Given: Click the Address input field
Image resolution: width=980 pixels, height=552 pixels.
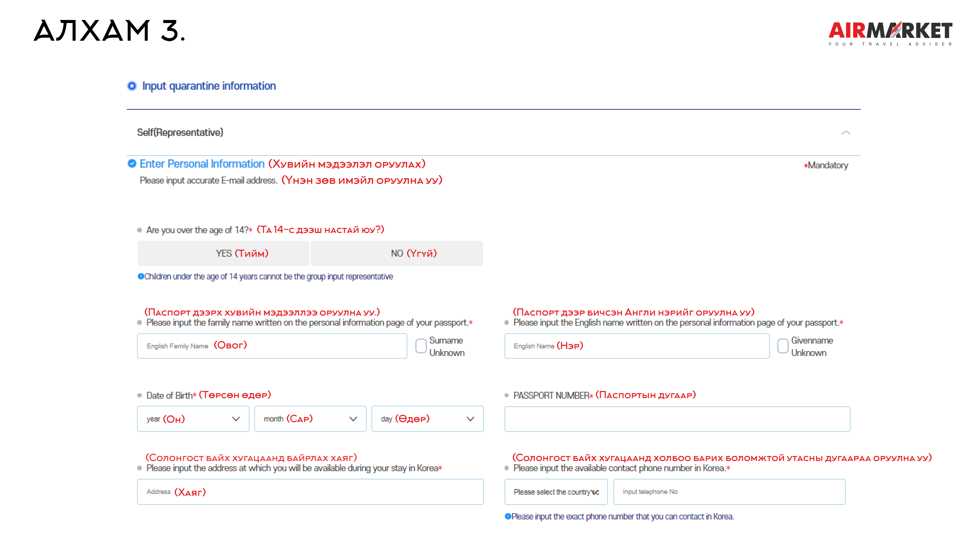Looking at the screenshot, I should click(x=310, y=492).
